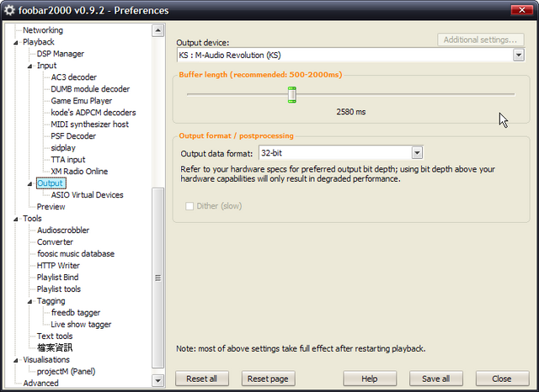
Task: Click the Additional settings button
Action: (x=481, y=40)
